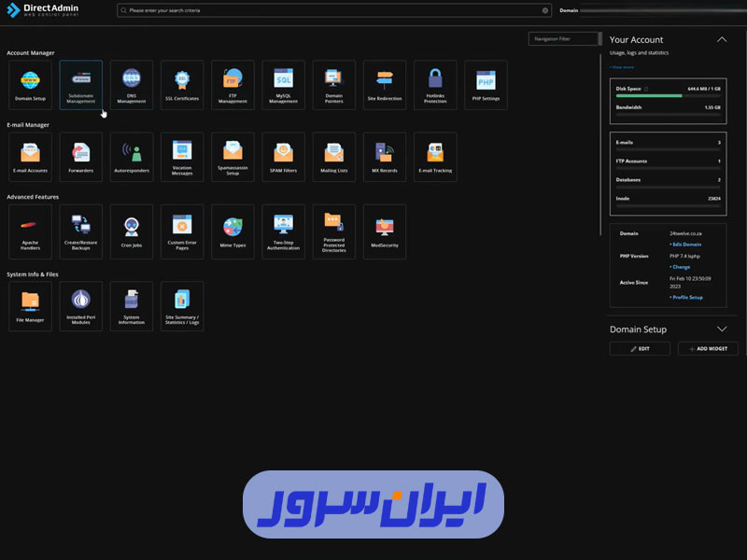Open E-mail Tracking
This screenshot has height=560, width=747.
434,156
